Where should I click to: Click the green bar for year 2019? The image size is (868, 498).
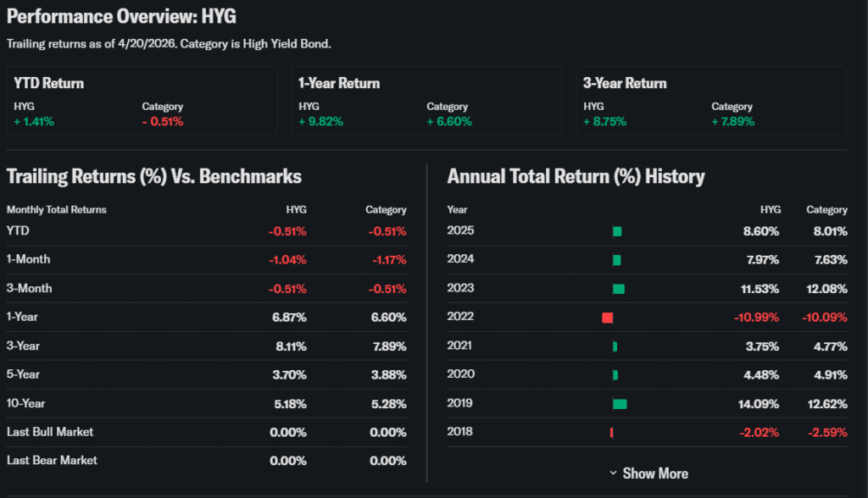620,404
